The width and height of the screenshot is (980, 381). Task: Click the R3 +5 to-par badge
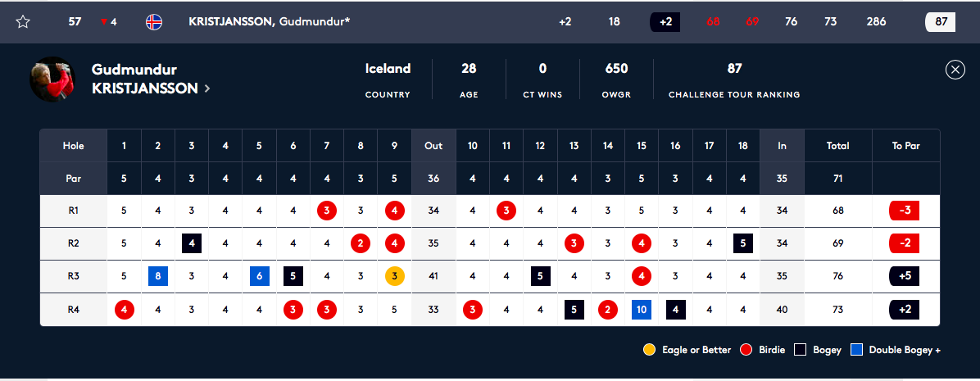[905, 276]
